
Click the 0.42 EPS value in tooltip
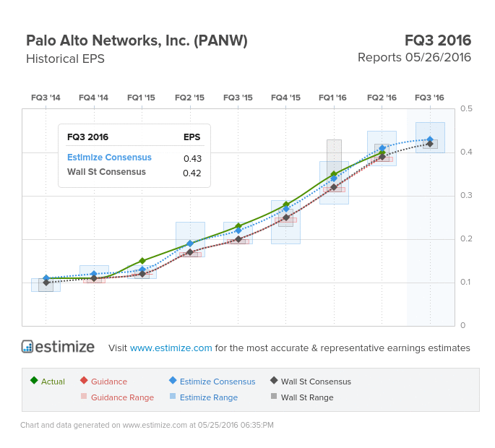coord(192,173)
